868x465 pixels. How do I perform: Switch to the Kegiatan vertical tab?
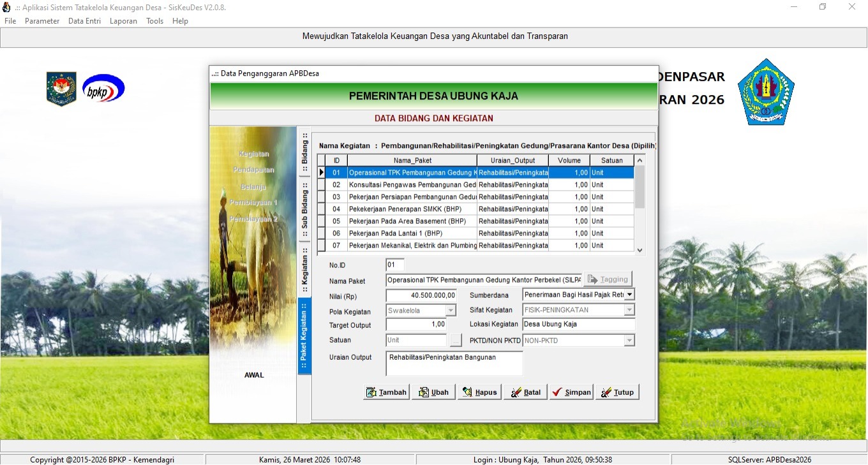pos(304,269)
